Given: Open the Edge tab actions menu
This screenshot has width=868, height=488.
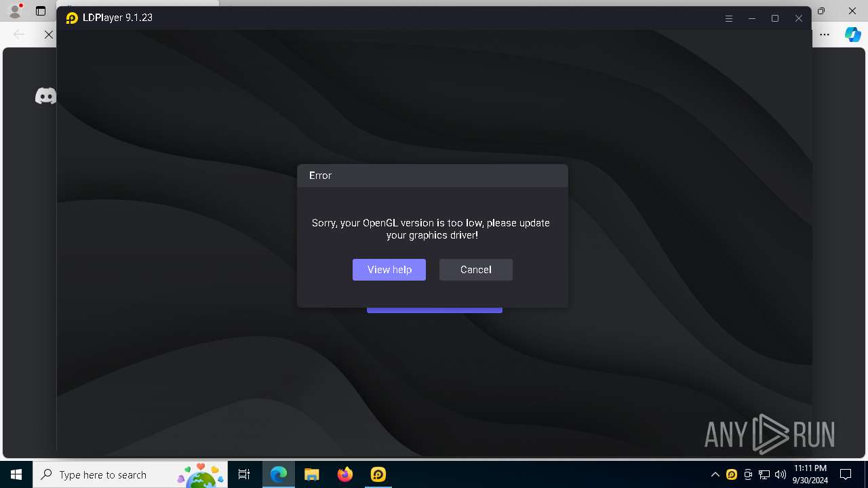Looking at the screenshot, I should 41,12.
